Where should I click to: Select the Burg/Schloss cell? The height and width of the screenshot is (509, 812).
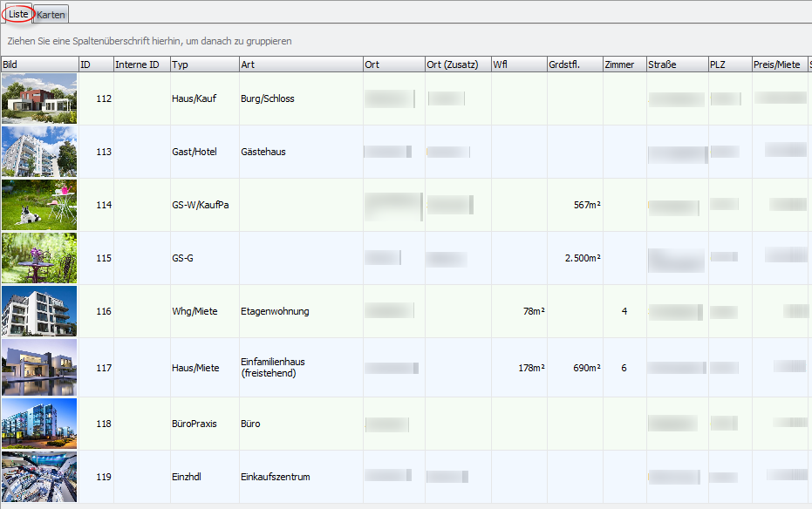[x=301, y=98]
